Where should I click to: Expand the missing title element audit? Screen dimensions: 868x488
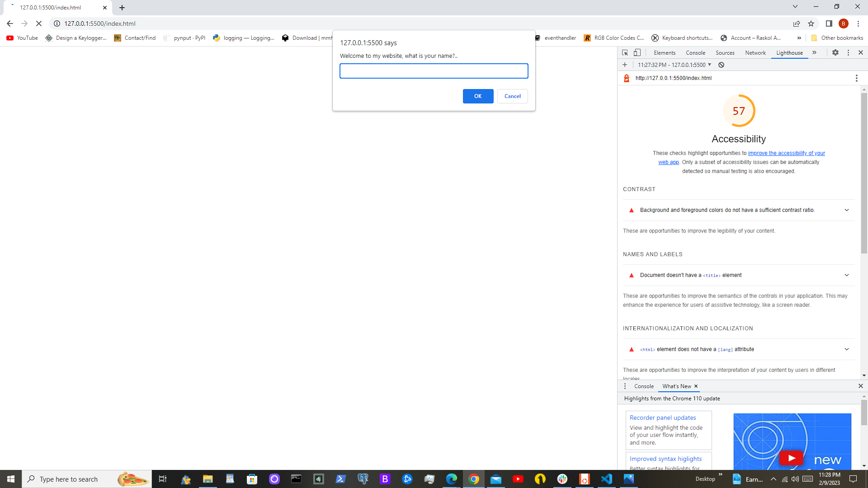coord(846,275)
